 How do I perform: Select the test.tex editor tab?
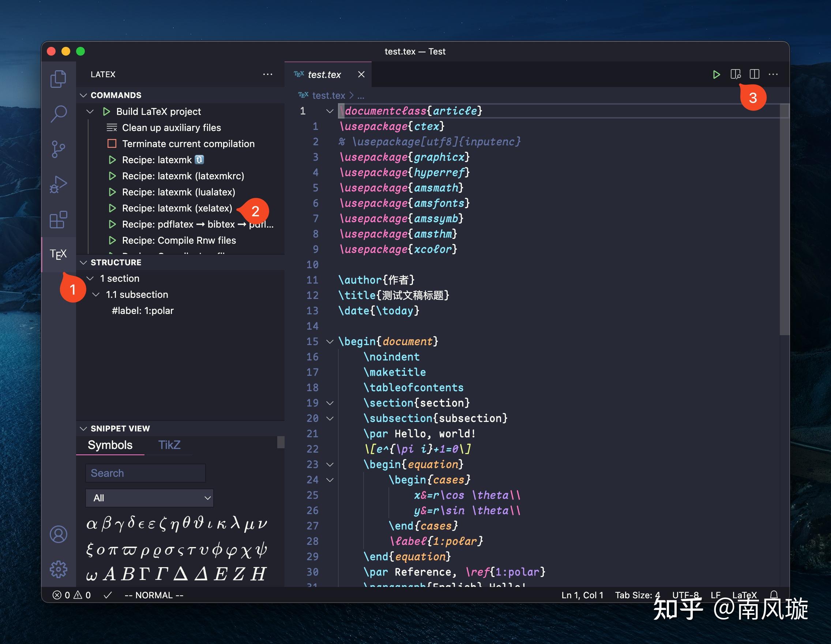[324, 75]
